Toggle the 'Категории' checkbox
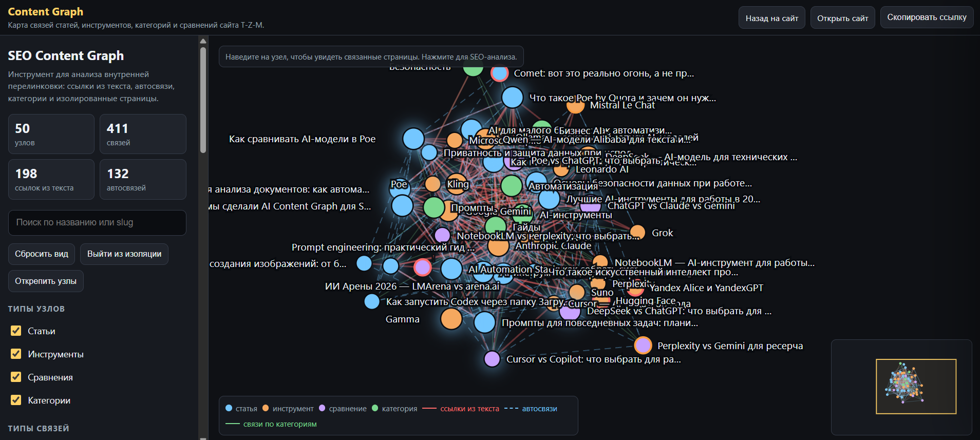The width and height of the screenshot is (980, 440). pyautogui.click(x=16, y=400)
